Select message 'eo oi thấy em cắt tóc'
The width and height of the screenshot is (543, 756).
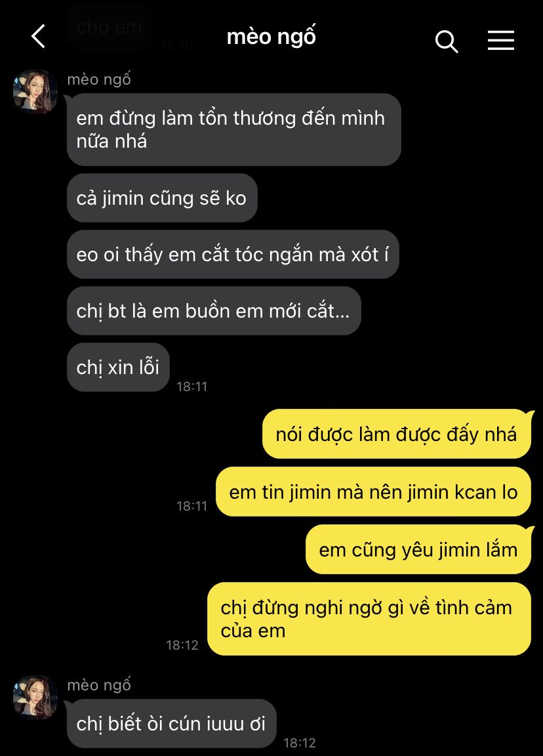tap(233, 255)
